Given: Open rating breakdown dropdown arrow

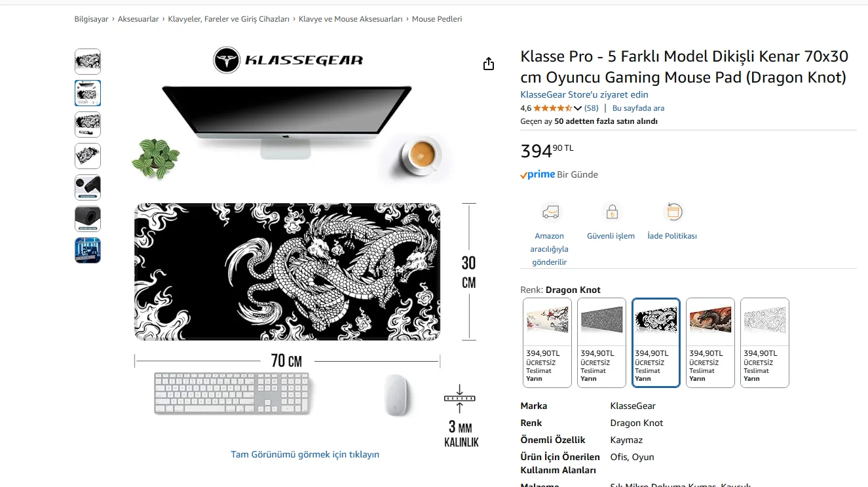Looking at the screenshot, I should [x=578, y=108].
